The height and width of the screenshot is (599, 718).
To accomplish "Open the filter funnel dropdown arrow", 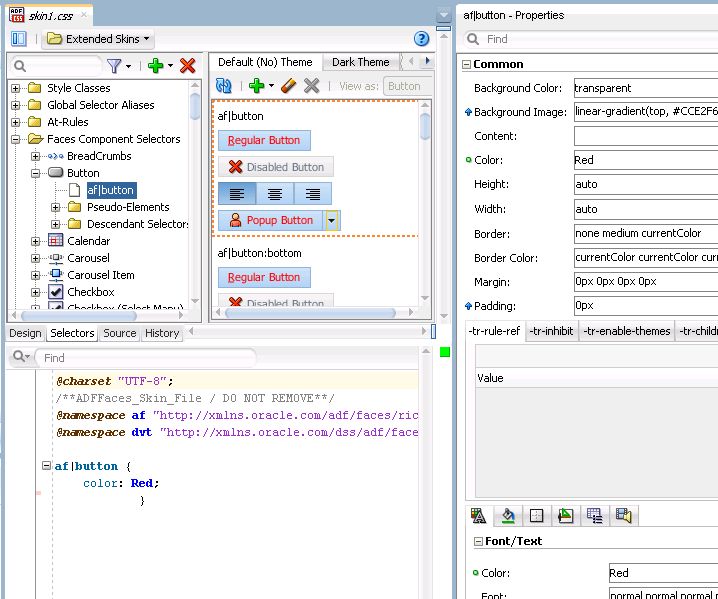I will click(129, 66).
